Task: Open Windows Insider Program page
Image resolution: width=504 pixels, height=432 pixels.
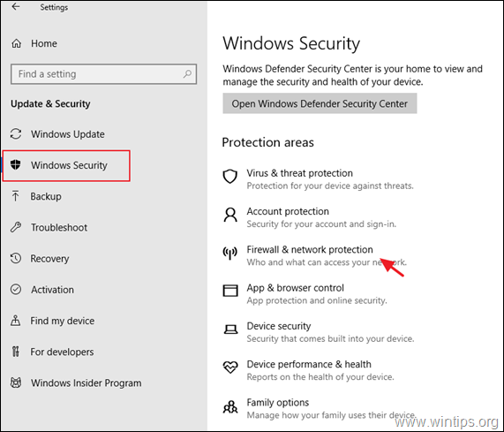Action: coord(87,383)
